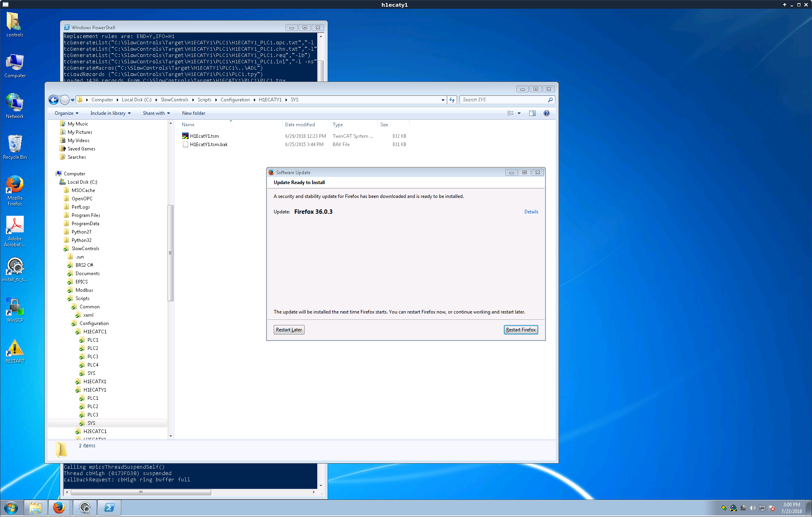Toggle the preview pane icon in Explorer
This screenshot has height=517, width=812.
[532, 113]
